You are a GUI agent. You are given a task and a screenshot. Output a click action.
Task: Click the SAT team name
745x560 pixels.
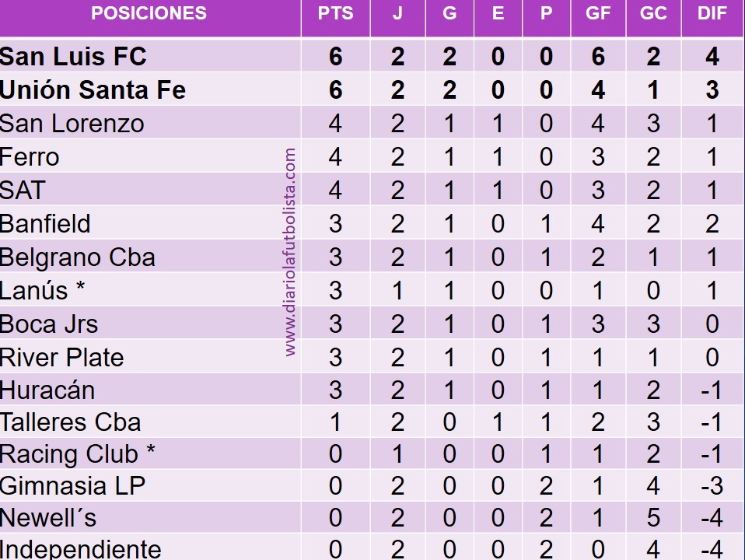[23, 190]
